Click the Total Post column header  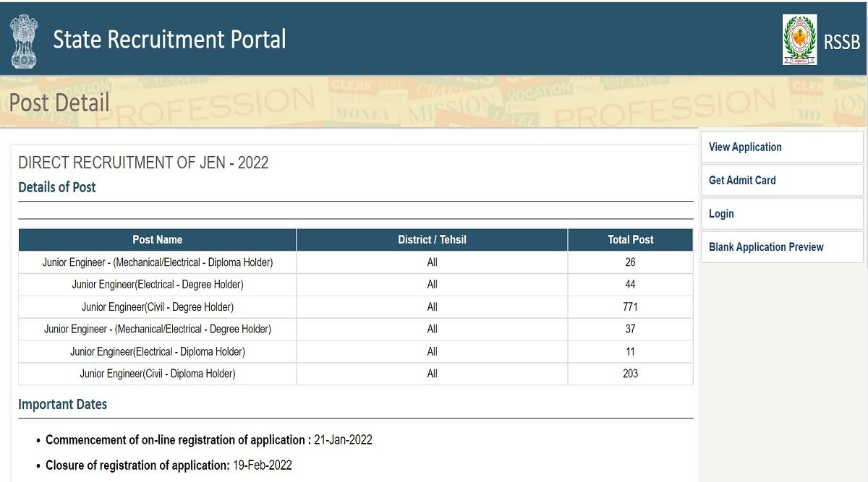(630, 239)
